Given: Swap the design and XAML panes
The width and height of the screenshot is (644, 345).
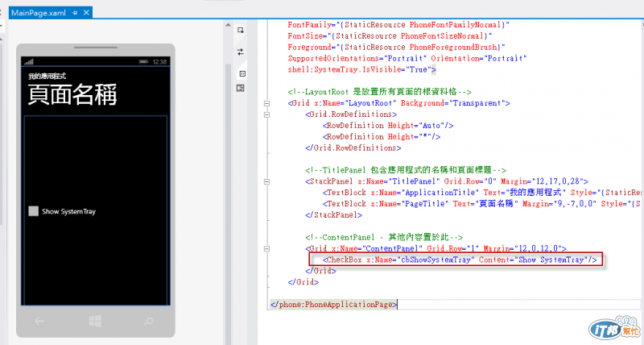Looking at the screenshot, I should 241,52.
